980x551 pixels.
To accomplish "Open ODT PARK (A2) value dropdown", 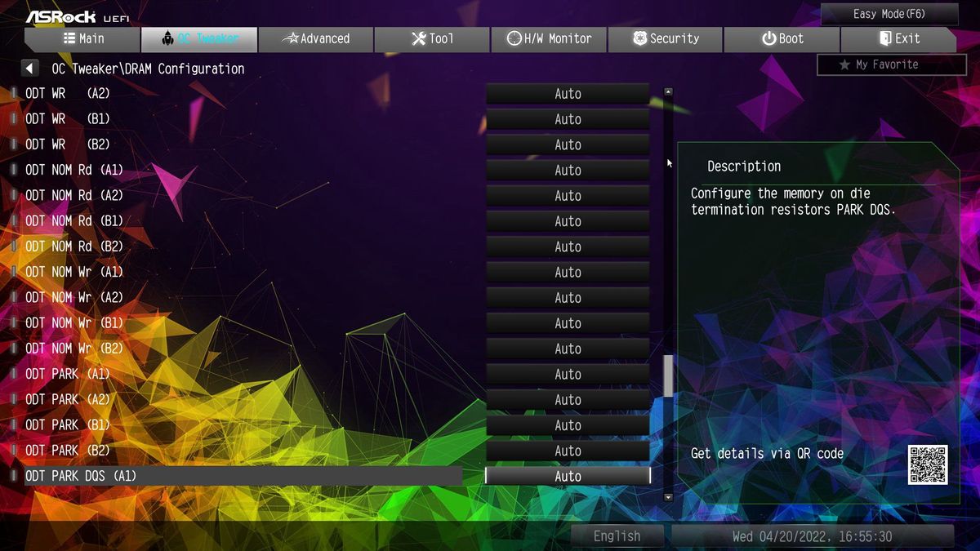I will [x=568, y=400].
